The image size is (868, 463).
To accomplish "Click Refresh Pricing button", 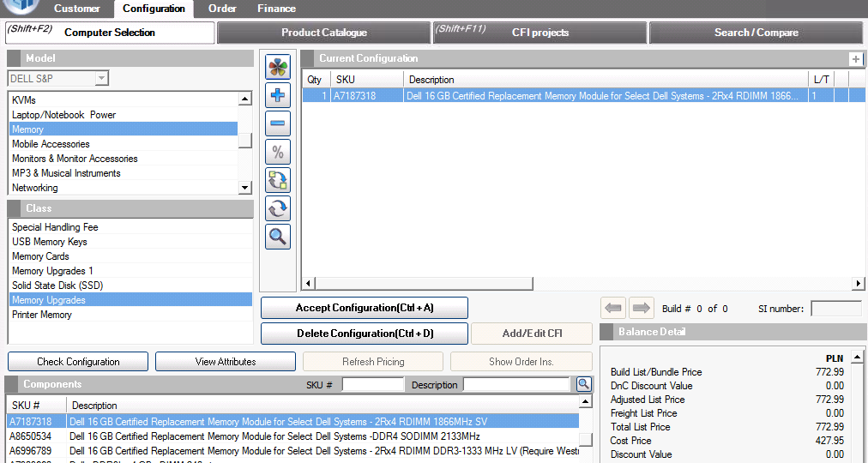I will coord(373,362).
